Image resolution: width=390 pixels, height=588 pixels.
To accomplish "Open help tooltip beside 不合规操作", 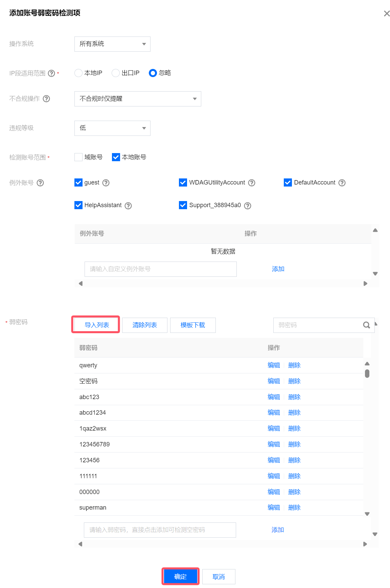I will click(x=46, y=99).
